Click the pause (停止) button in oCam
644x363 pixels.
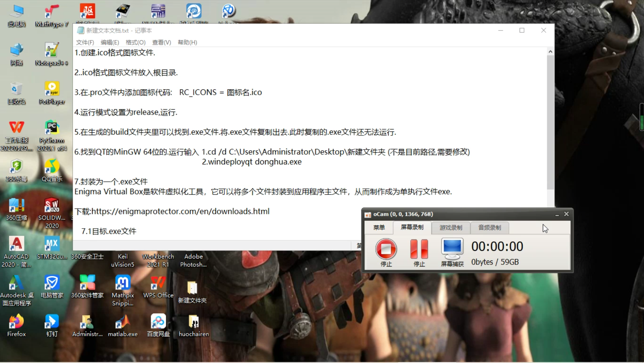(x=418, y=249)
